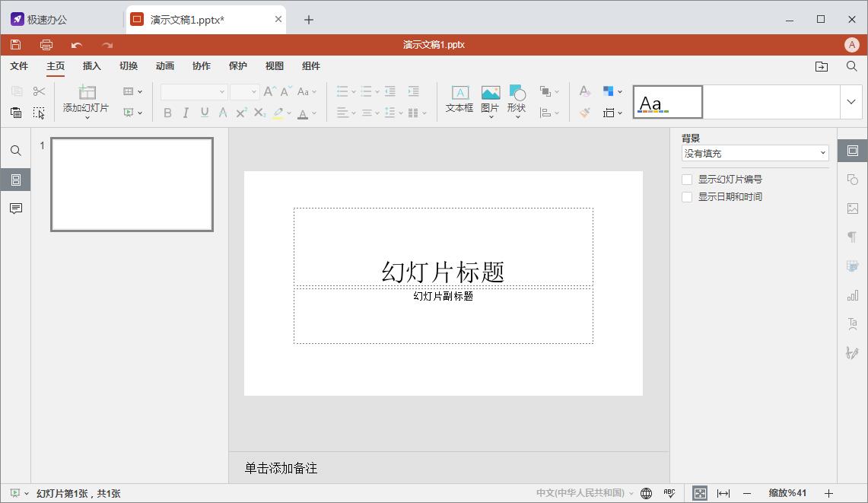
Task: Click the print icon
Action: click(46, 45)
